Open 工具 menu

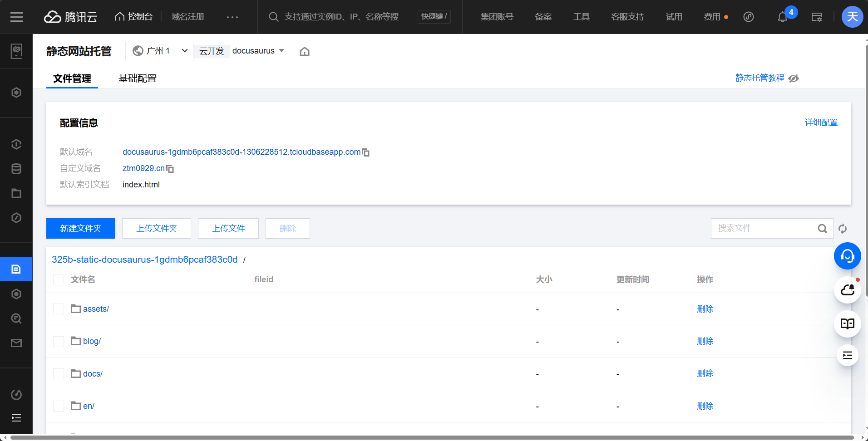point(582,17)
